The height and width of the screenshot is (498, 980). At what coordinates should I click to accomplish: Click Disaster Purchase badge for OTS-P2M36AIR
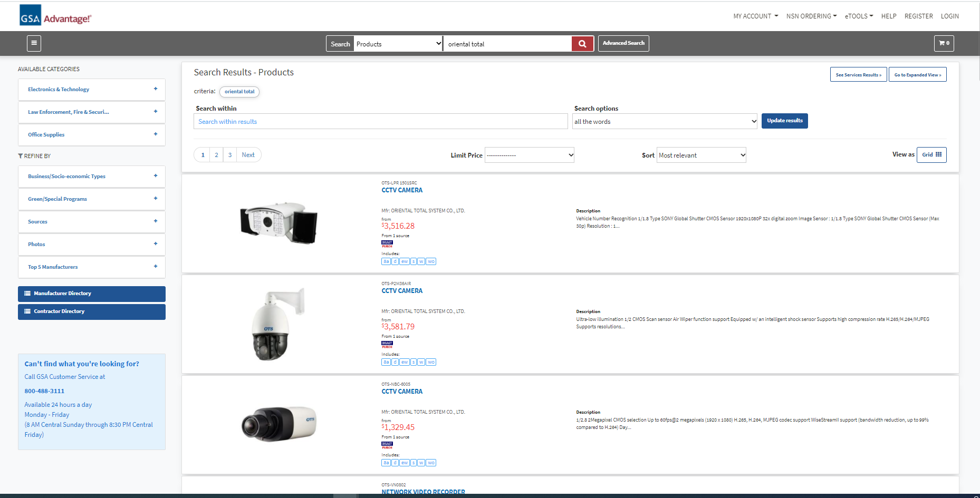[x=387, y=345]
